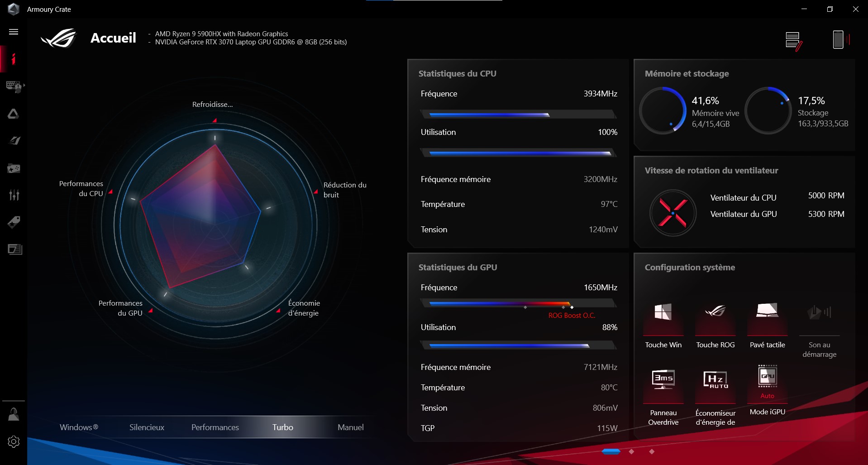Click the Économie d'énergie radar label
The height and width of the screenshot is (465, 868).
[x=304, y=308]
